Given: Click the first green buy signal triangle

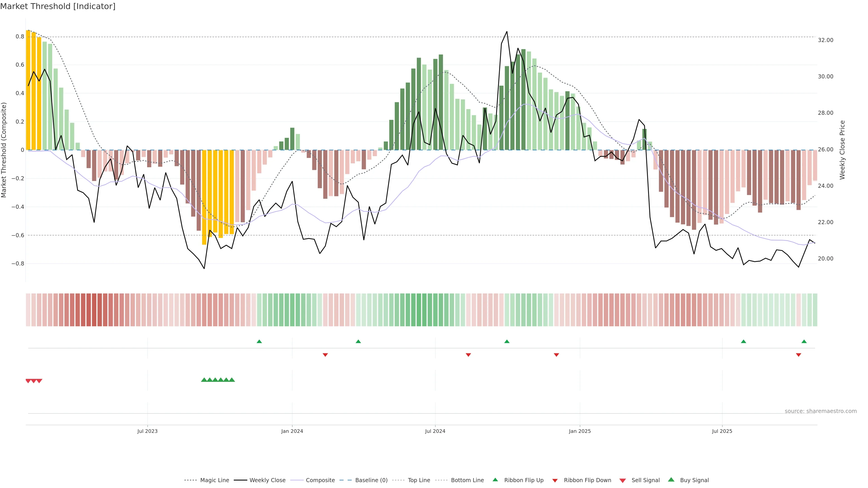Looking at the screenshot, I should pyautogui.click(x=204, y=380).
